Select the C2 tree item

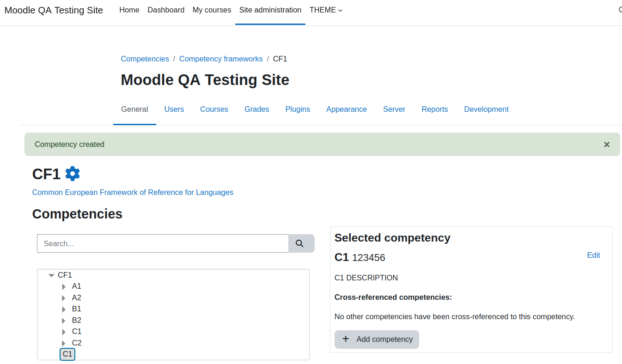coord(77,343)
